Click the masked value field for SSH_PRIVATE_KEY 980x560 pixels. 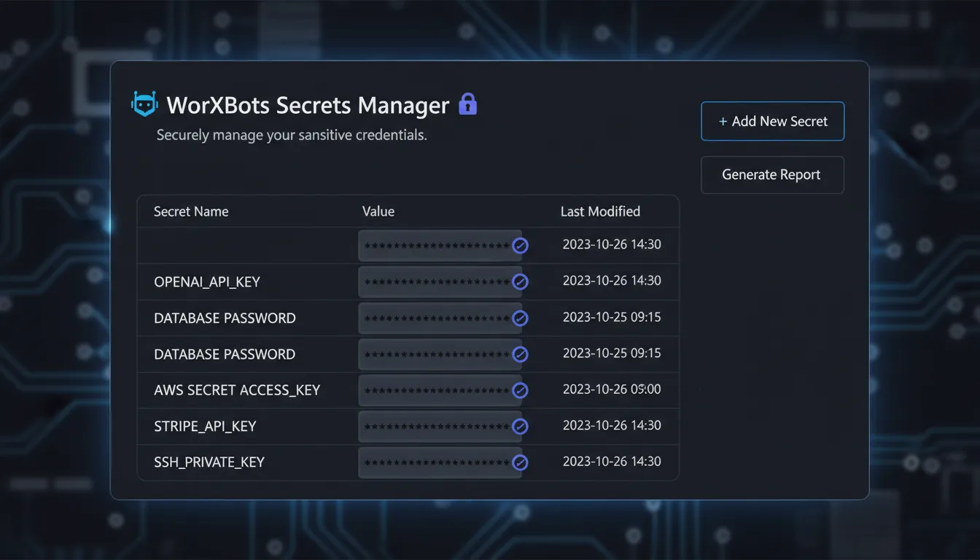(x=434, y=462)
